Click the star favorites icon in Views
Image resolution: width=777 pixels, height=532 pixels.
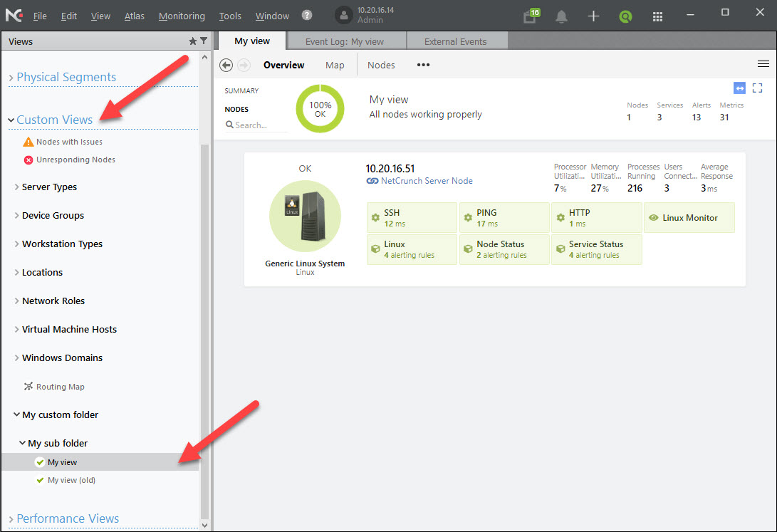pyautogui.click(x=193, y=41)
